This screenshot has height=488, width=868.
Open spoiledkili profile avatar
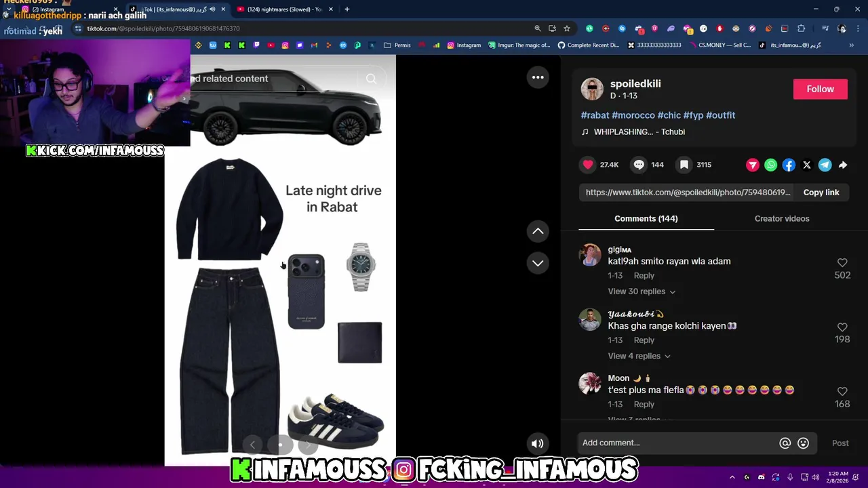[592, 89]
